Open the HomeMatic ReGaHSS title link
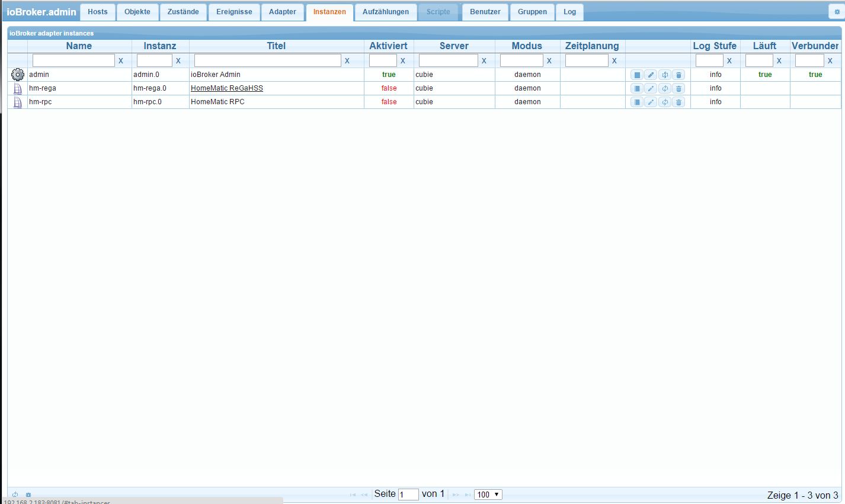 click(227, 88)
